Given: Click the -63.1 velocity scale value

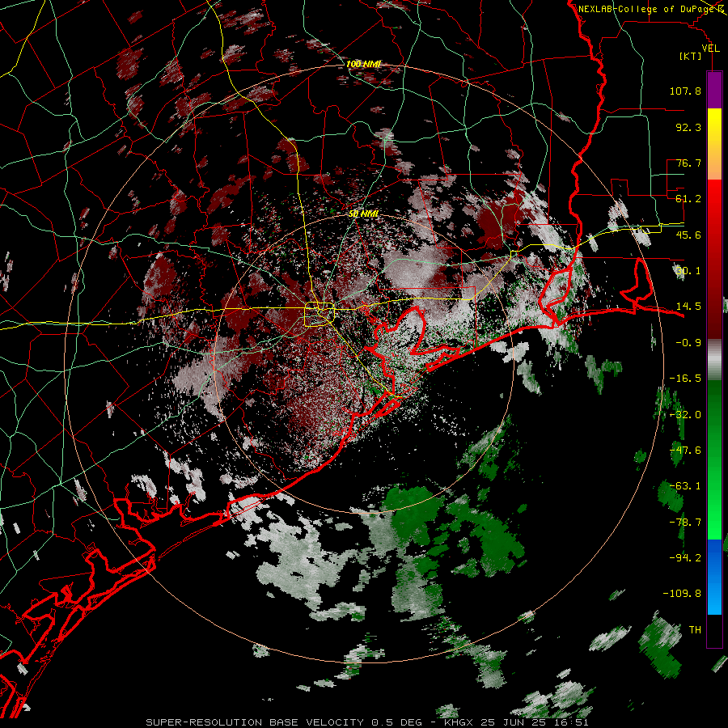Looking at the screenshot, I should [685, 486].
